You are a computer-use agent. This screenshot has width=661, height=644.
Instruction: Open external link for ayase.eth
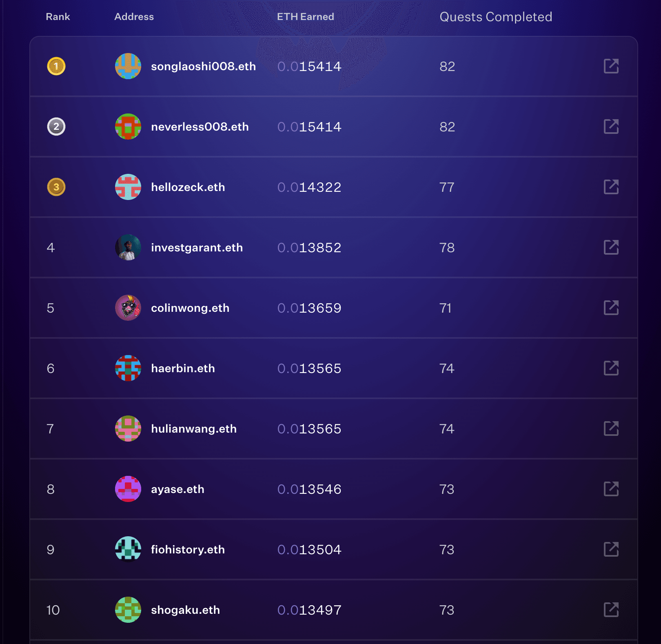pyautogui.click(x=611, y=489)
